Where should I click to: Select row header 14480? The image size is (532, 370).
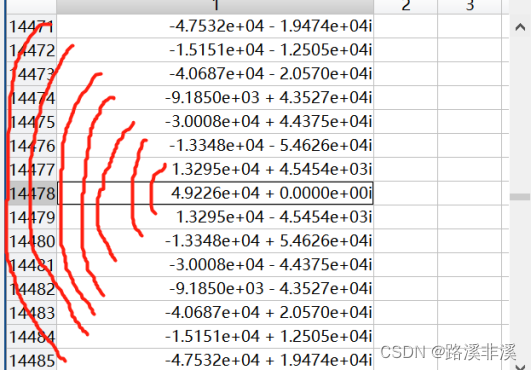32,241
